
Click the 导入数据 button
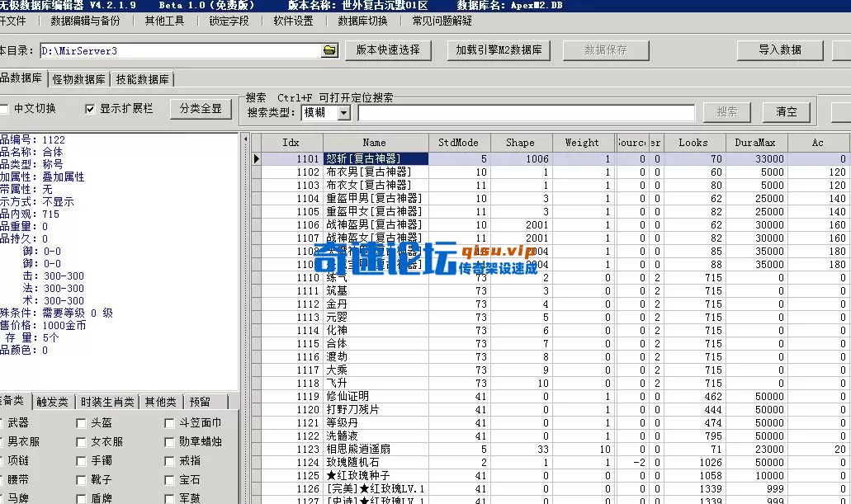(x=779, y=49)
